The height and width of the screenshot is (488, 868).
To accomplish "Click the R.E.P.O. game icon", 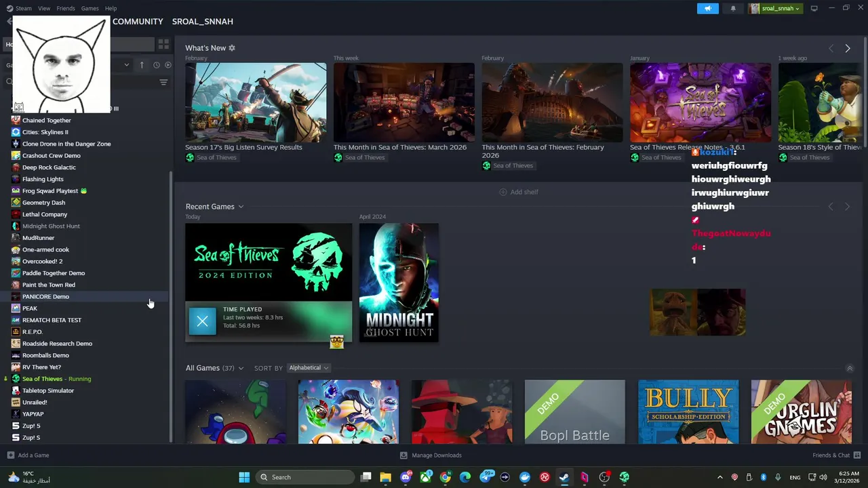I will (x=16, y=332).
